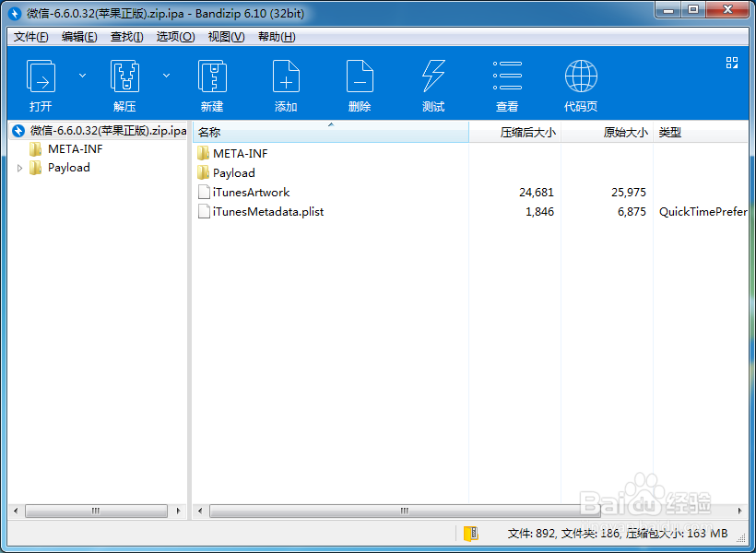This screenshot has height=553, width=756.
Task: Open the 查找(I) menu
Action: click(127, 37)
